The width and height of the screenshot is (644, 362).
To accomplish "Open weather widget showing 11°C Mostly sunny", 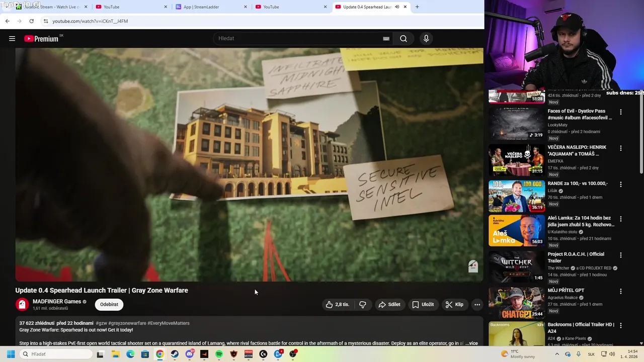I will [x=518, y=354].
